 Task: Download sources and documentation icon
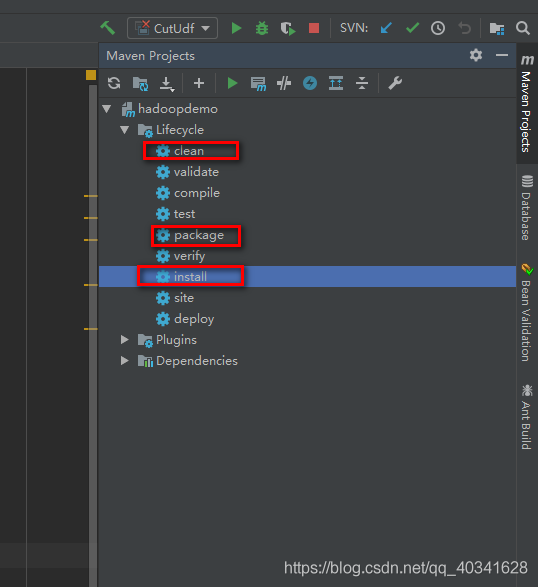coord(167,84)
